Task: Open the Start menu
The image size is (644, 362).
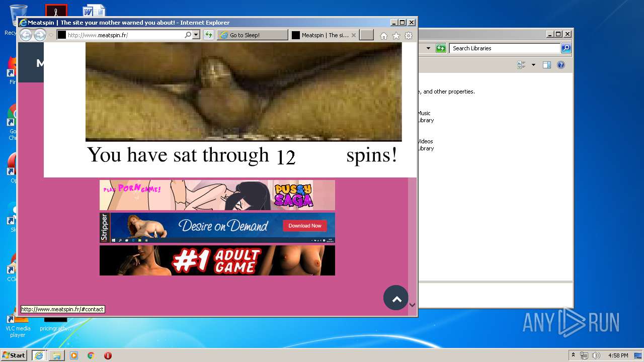Action: tap(14, 355)
